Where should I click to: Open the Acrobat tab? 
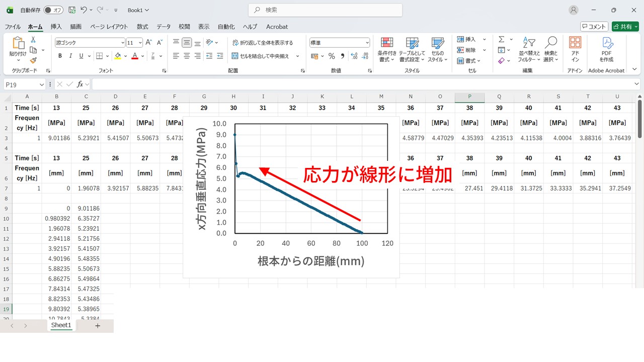tap(277, 27)
